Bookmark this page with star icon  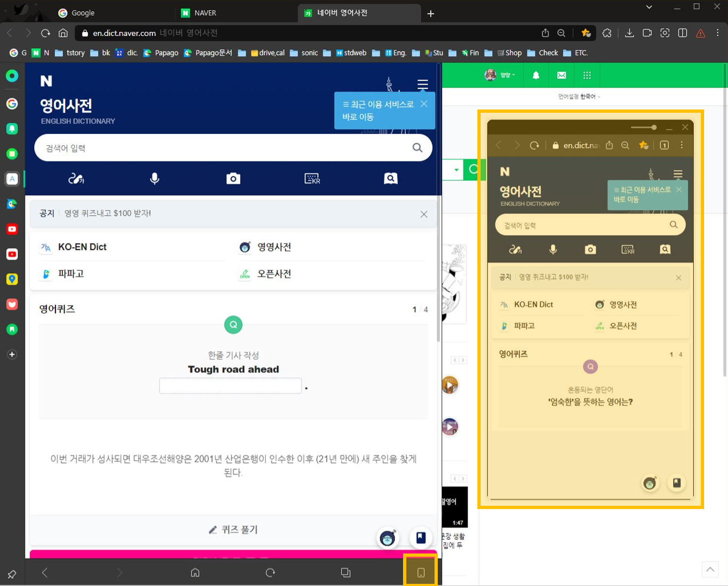[586, 33]
